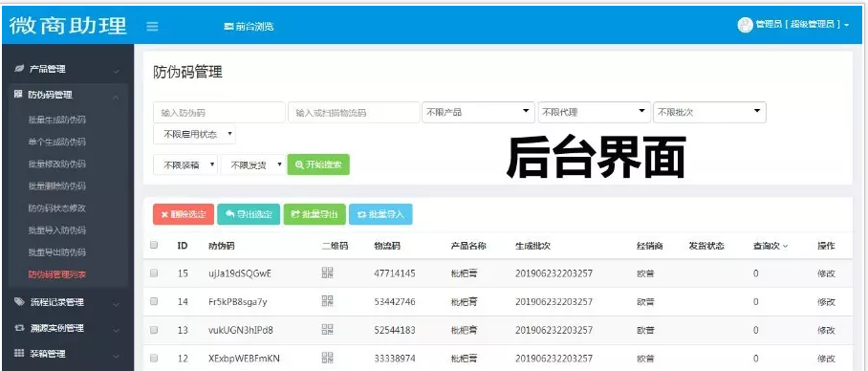Click the red 删除选定 button
Viewport: 868px width, 371px height.
(x=184, y=214)
